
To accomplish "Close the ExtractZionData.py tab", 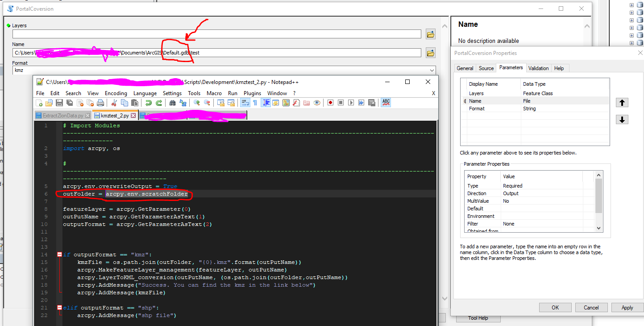I will coord(87,115).
